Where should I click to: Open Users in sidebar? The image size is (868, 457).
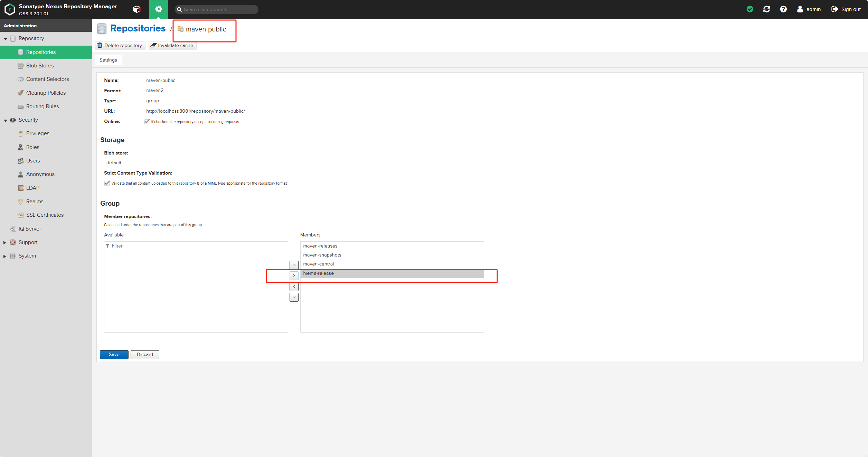click(x=46, y=161)
